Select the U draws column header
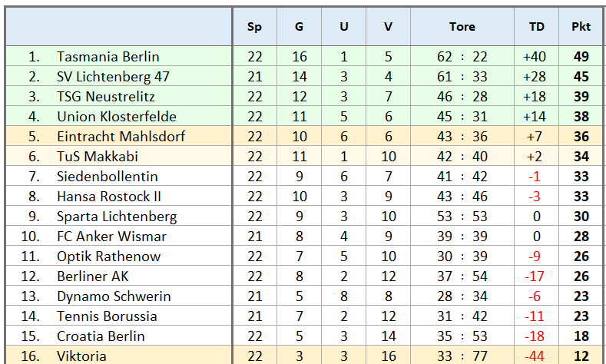This screenshot has width=606, height=364. (x=343, y=27)
